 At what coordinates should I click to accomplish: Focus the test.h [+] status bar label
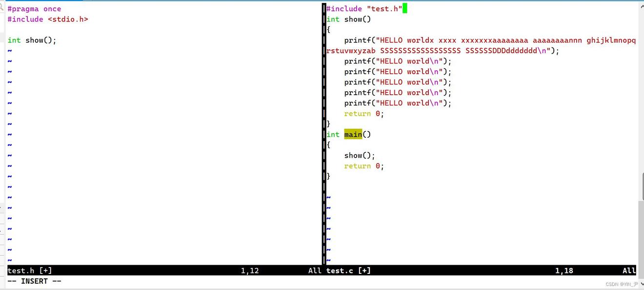30,270
